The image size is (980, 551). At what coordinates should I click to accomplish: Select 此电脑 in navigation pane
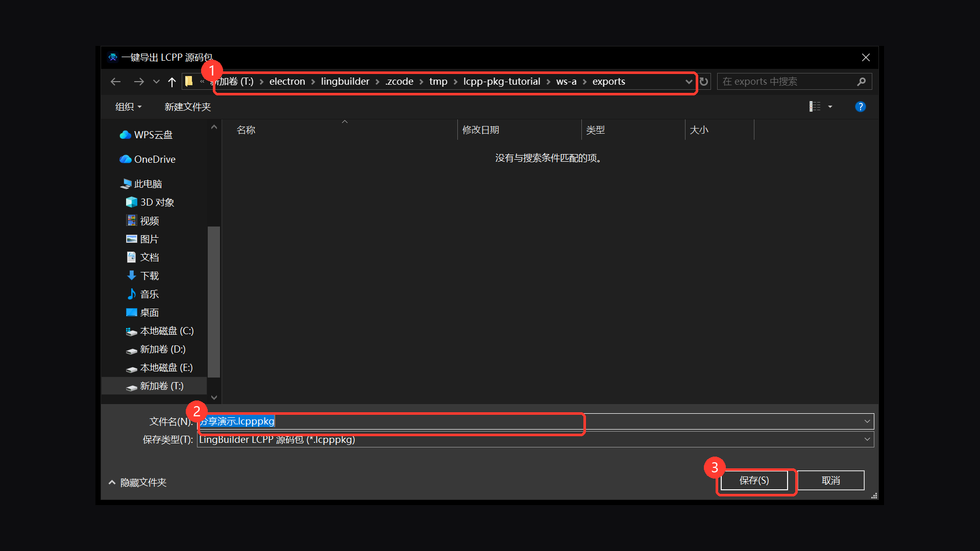tap(141, 184)
